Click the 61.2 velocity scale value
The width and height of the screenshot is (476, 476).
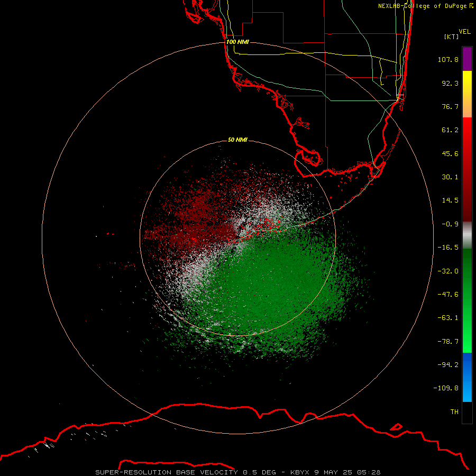(x=450, y=130)
